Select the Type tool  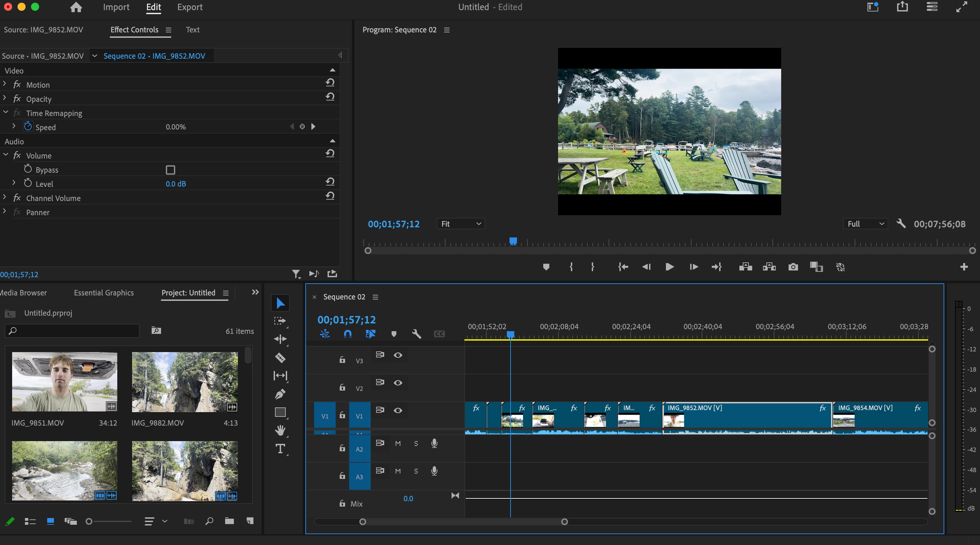[x=280, y=449]
